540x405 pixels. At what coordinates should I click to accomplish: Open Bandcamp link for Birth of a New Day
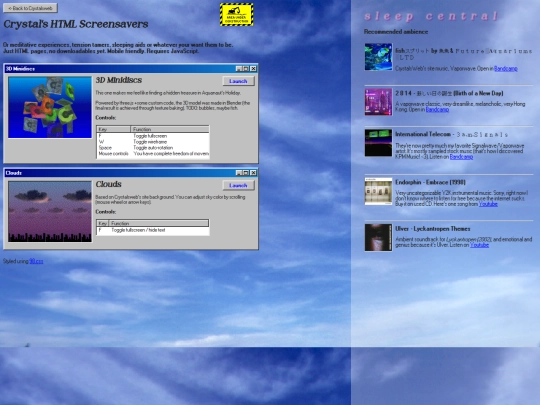coord(437,110)
